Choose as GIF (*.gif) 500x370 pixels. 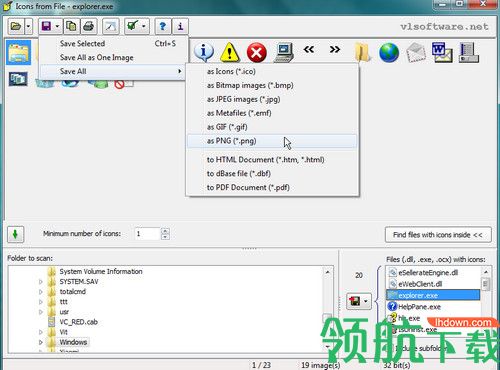pos(272,127)
